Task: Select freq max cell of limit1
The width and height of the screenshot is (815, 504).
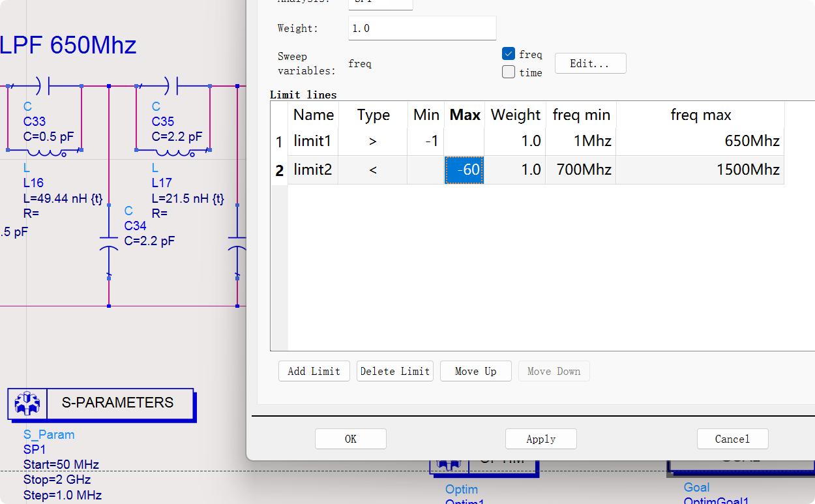Action: [x=700, y=141]
